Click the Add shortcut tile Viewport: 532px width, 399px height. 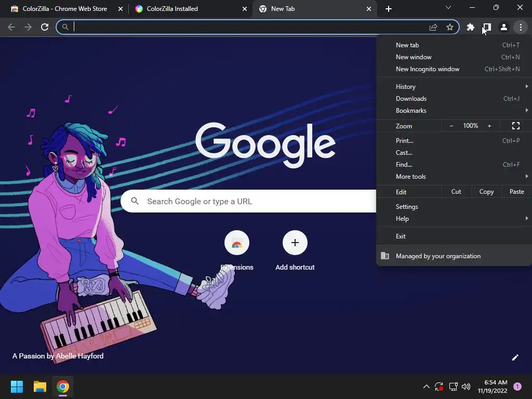tap(295, 251)
